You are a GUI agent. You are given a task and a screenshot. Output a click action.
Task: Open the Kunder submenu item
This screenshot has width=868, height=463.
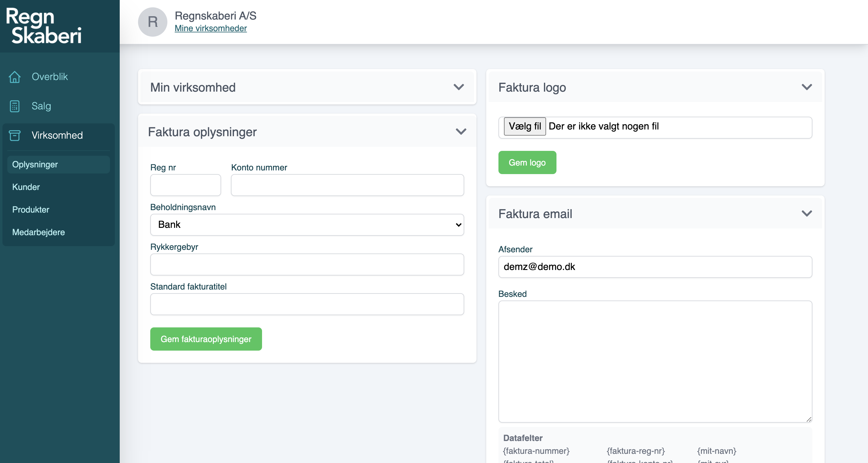pyautogui.click(x=26, y=187)
